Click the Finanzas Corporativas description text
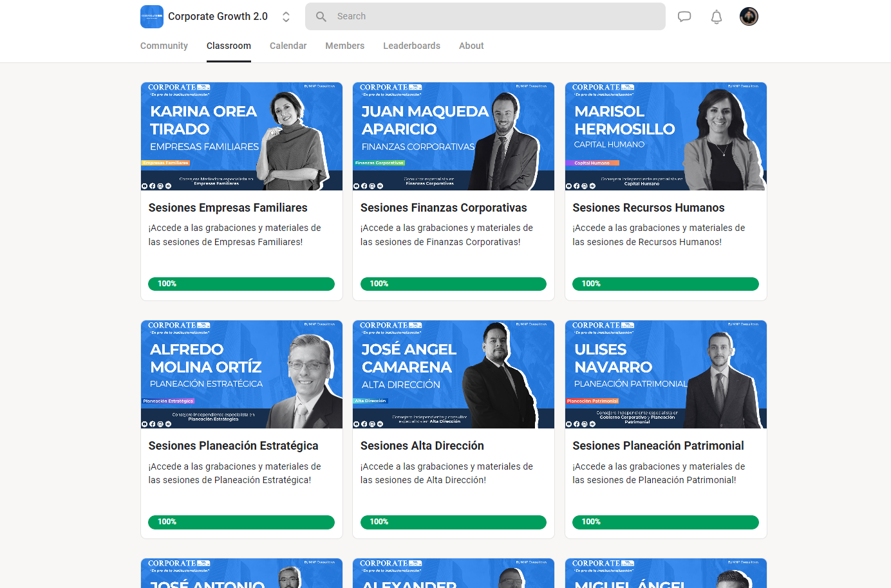This screenshot has width=891, height=588. coord(447,235)
